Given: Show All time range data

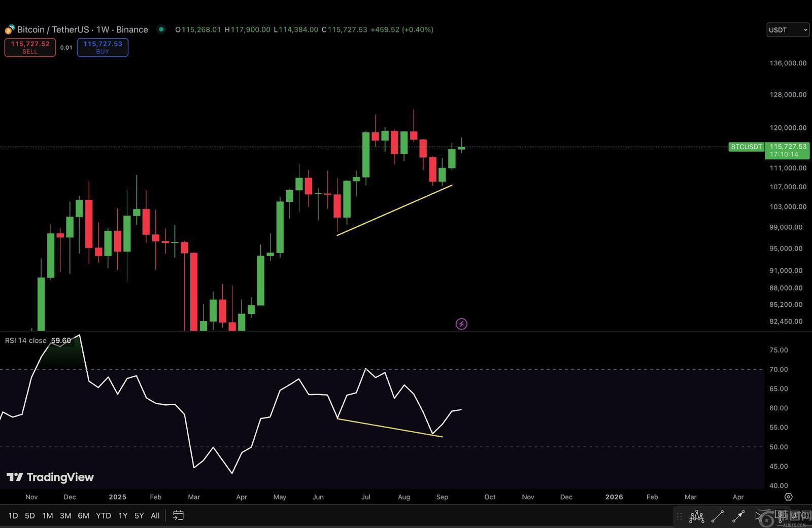Looking at the screenshot, I should [x=155, y=516].
